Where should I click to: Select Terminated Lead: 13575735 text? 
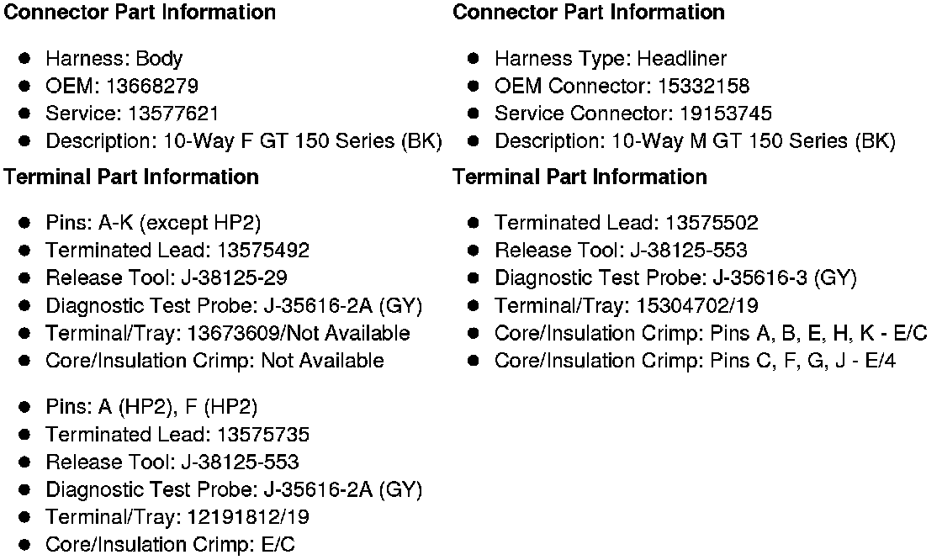[177, 435]
